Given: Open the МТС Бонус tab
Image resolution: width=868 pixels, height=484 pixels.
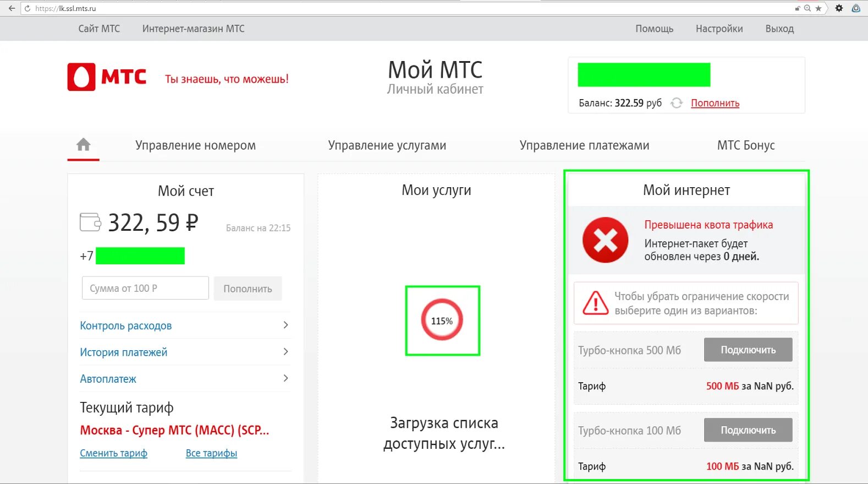Looking at the screenshot, I should point(746,145).
